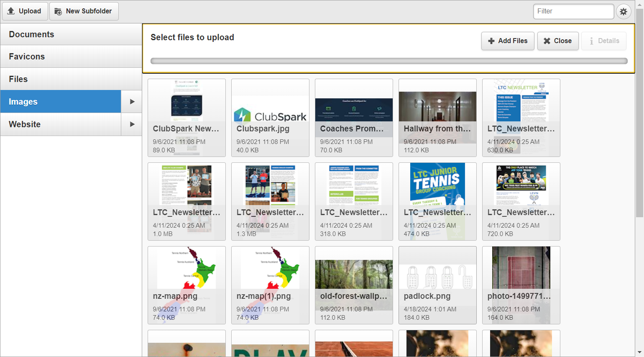Select the 720.0 KB LTC_Newsletter thumbnail
This screenshot has width=644, height=357.
521,202
